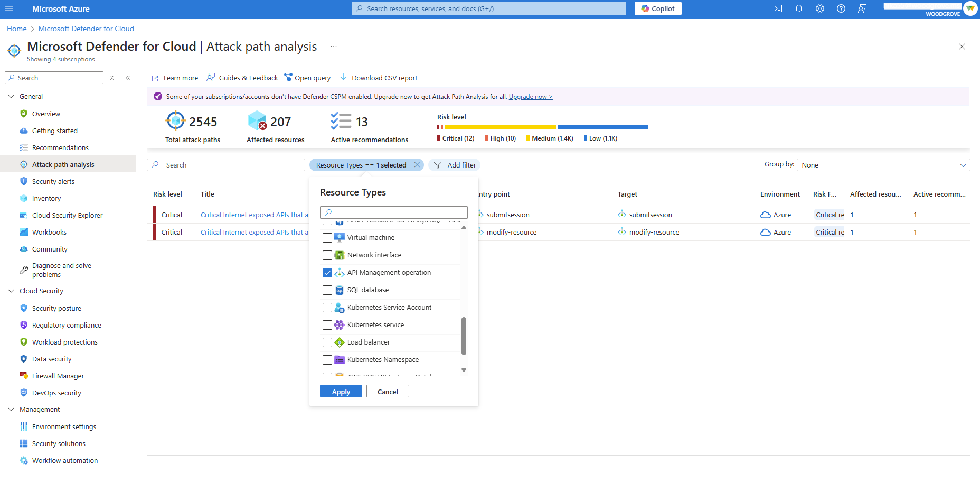Clear the sidebar search box
Screen dimensions: 980x501
click(x=112, y=78)
